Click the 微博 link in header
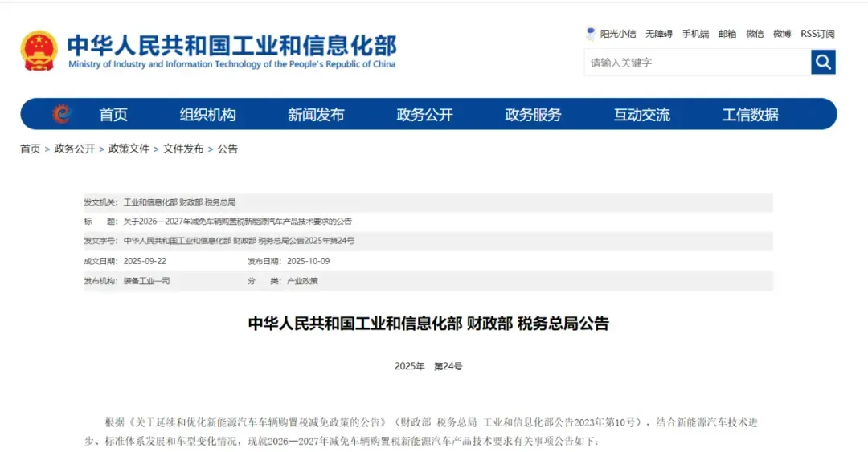Image resolution: width=868 pixels, height=452 pixels. (782, 34)
